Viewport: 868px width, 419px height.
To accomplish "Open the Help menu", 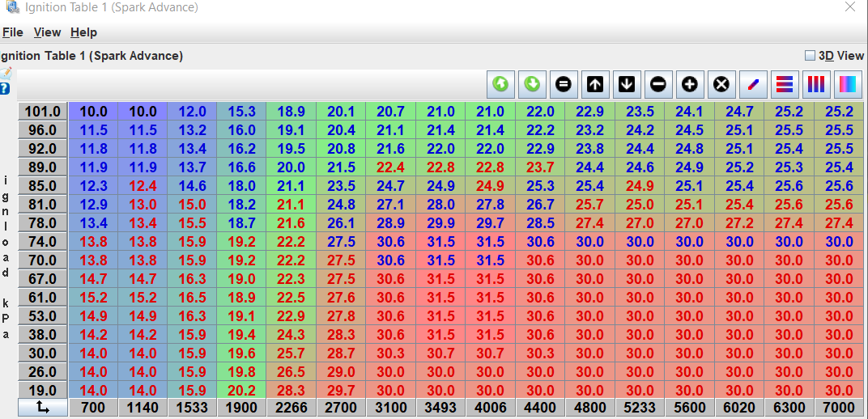I will (83, 32).
